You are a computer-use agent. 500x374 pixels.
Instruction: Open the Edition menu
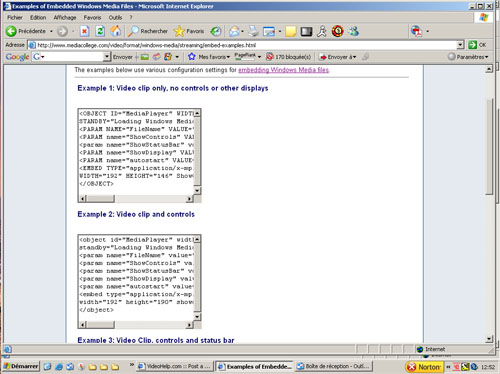(38, 17)
